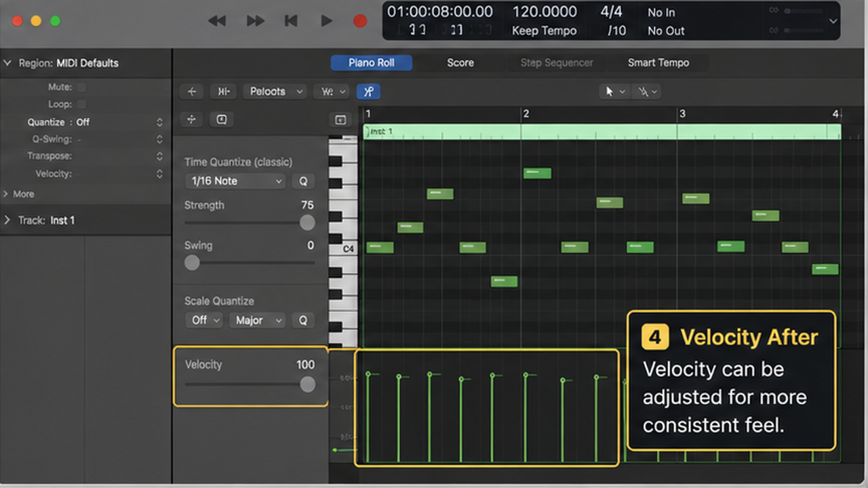
Task: Click the No In locator field
Action: (661, 12)
